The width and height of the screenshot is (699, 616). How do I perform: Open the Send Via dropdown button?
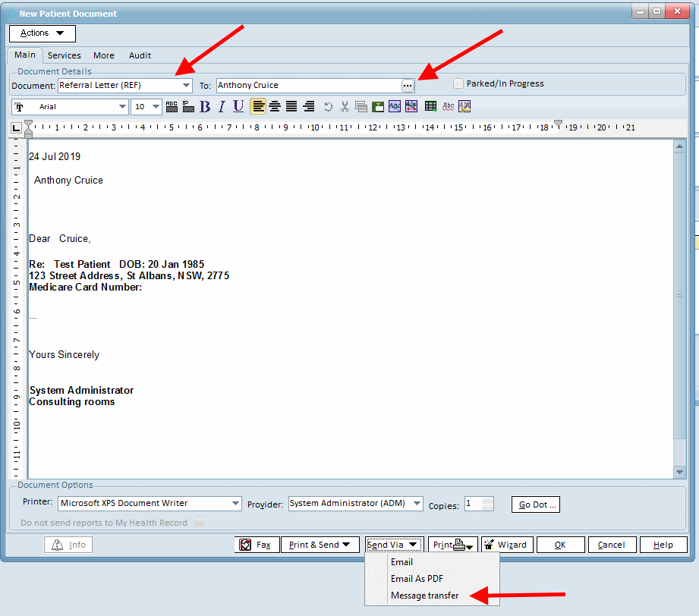pyautogui.click(x=394, y=545)
